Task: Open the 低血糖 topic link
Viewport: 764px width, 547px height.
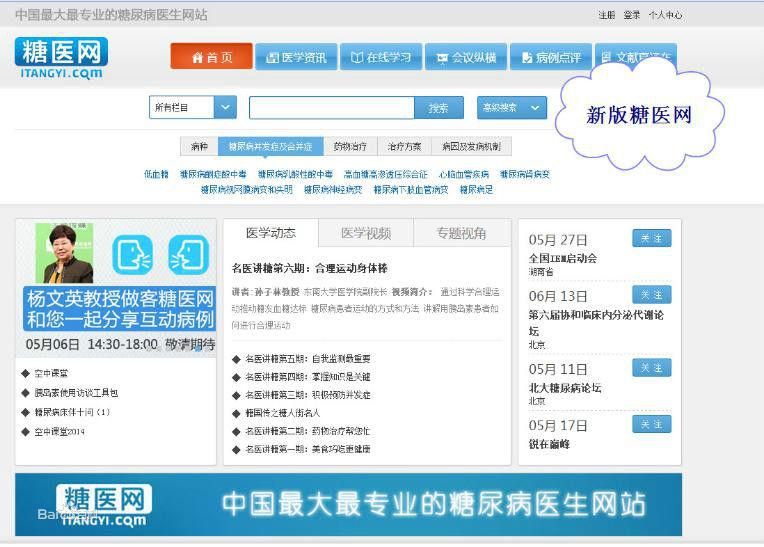Action: [156, 174]
